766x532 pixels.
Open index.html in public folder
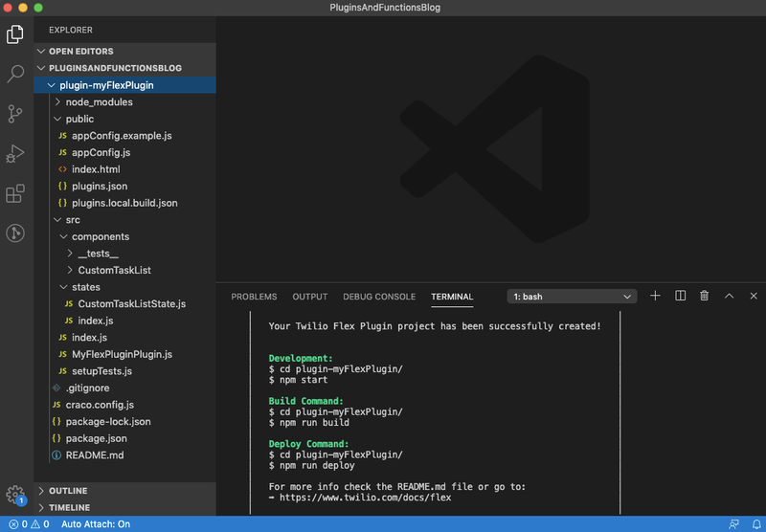(124, 169)
